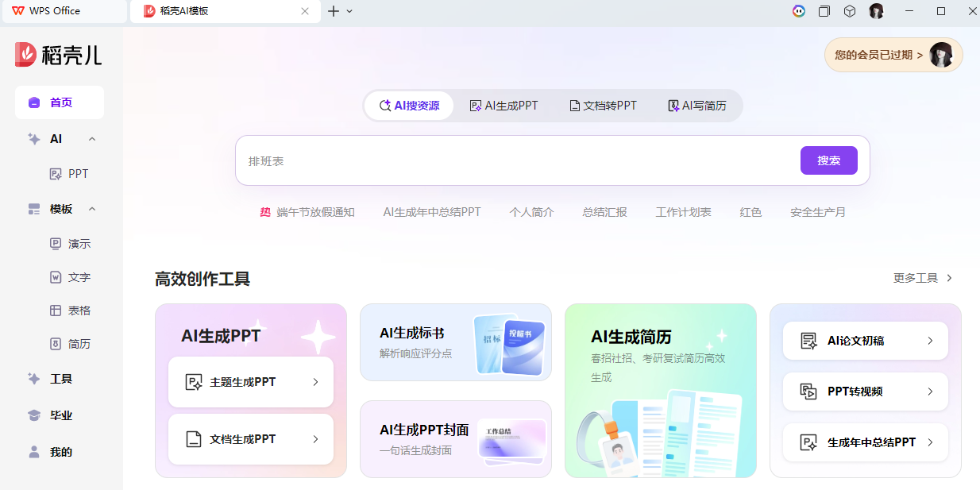Collapse the 模板 section chevron
This screenshot has height=490, width=980.
click(92, 209)
